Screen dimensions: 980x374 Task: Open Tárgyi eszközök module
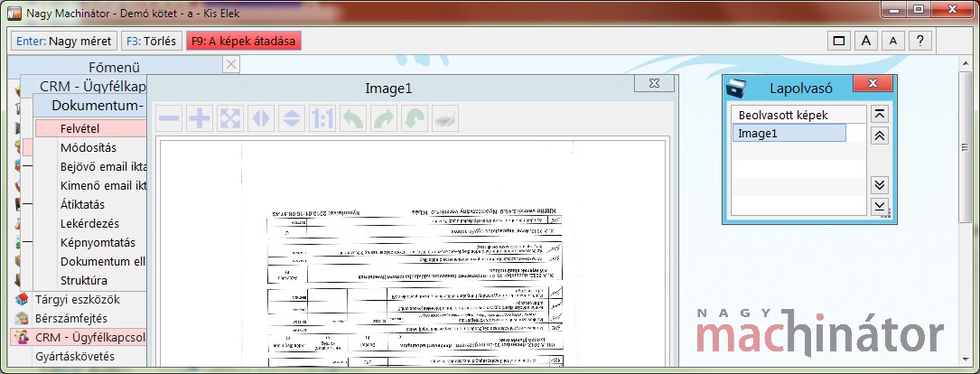point(78,300)
